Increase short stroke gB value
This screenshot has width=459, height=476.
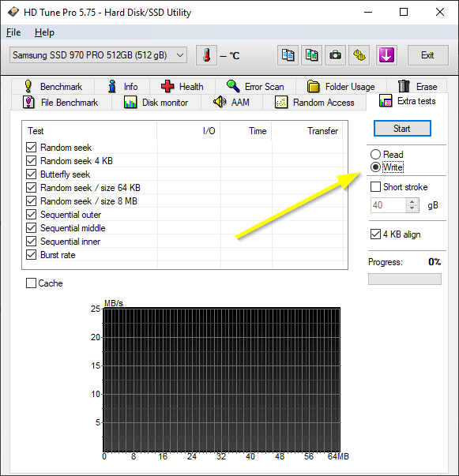coord(412,202)
